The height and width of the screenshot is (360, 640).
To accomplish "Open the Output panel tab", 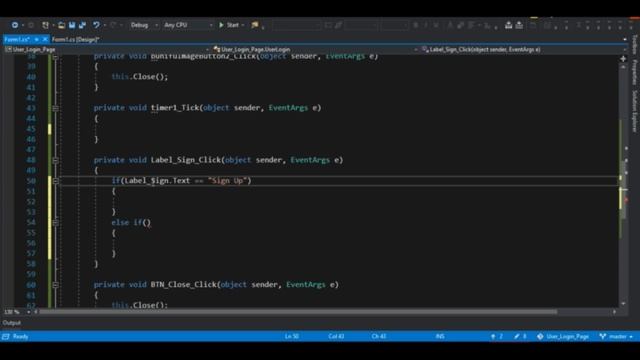I will tap(11, 323).
